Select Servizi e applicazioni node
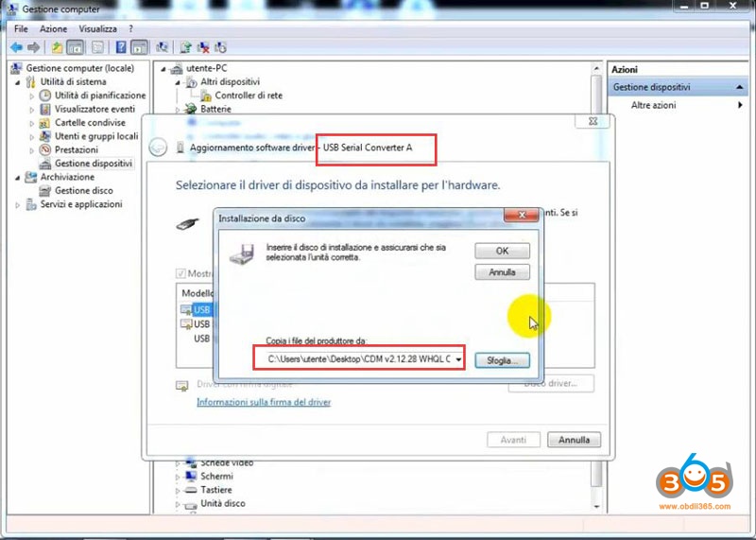The height and width of the screenshot is (540, 756). tap(81, 204)
